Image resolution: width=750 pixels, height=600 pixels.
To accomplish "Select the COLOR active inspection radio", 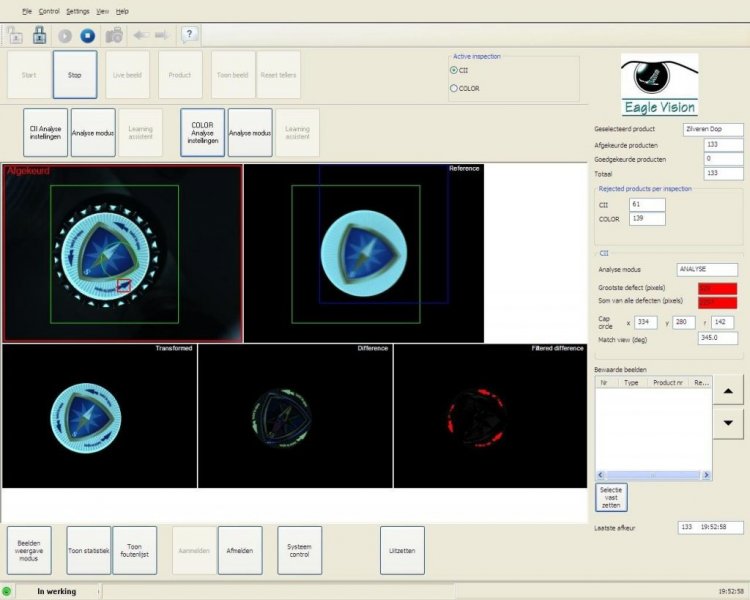I will click(453, 89).
